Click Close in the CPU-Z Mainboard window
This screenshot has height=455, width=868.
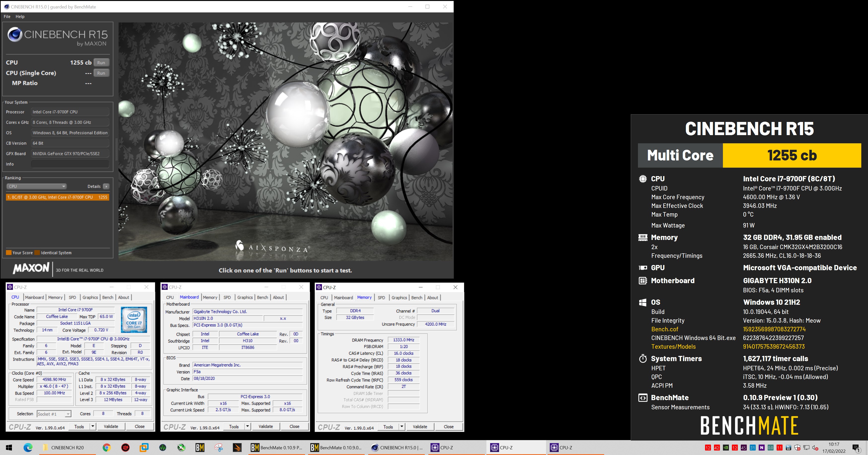point(294,426)
